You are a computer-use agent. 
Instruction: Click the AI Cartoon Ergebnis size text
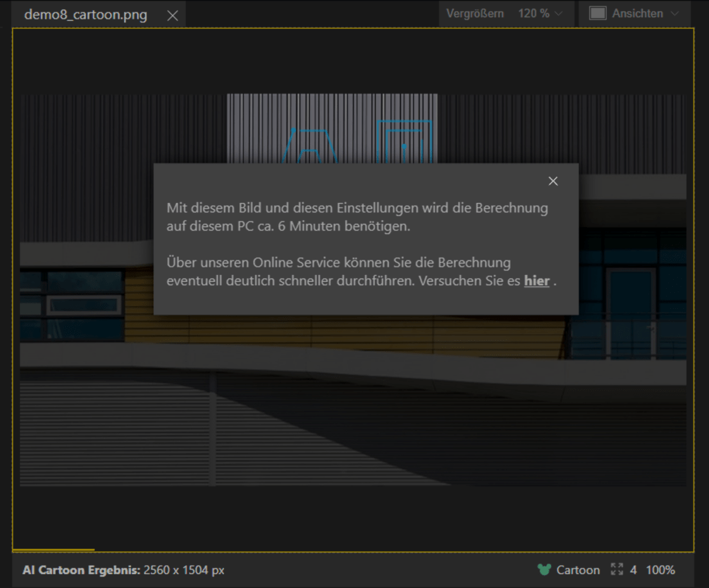123,570
